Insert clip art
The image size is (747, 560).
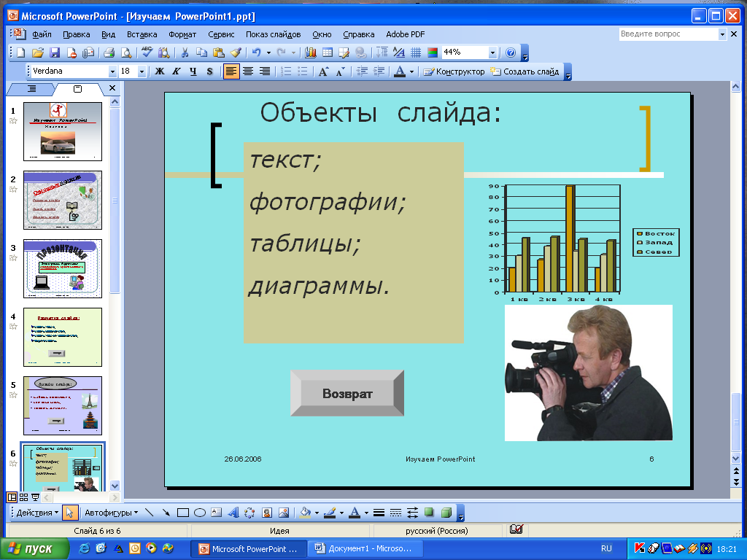click(x=267, y=513)
